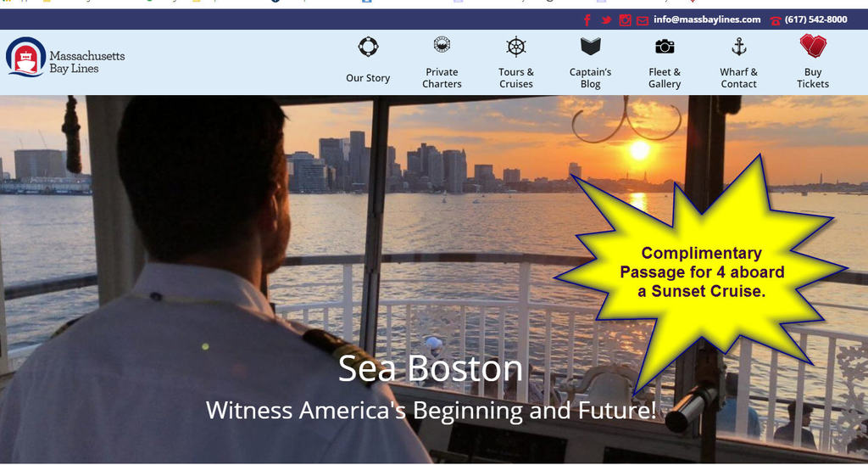Click the Buy Tickets text label
The width and height of the screenshot is (868, 465).
click(813, 78)
